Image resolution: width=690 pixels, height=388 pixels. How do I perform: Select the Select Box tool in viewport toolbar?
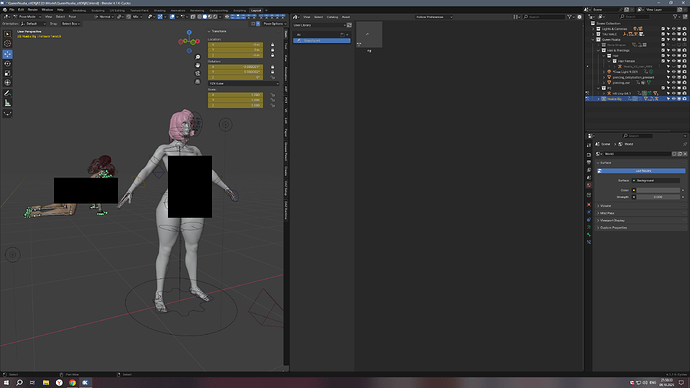coord(7,34)
